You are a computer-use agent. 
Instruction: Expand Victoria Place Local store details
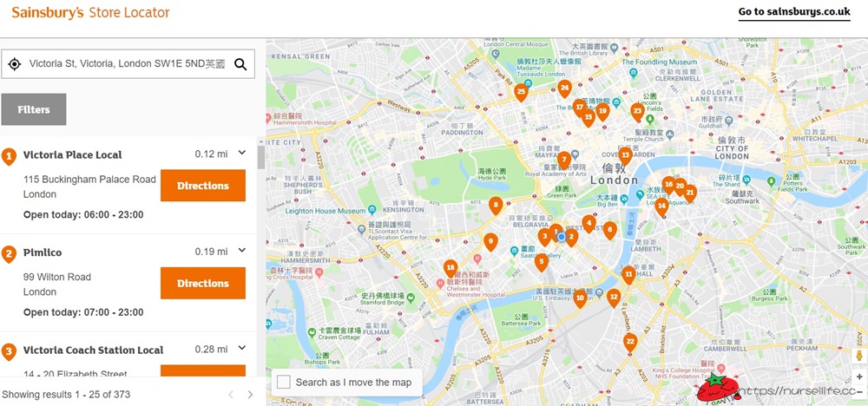[242, 152]
